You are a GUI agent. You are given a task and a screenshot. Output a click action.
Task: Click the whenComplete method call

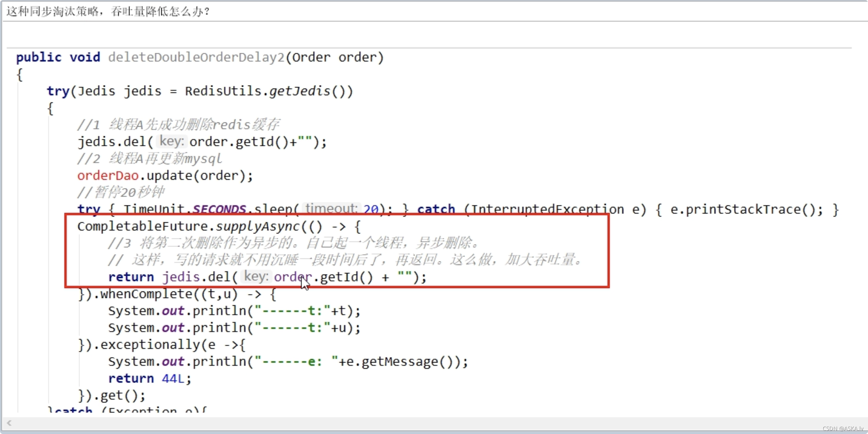click(147, 294)
